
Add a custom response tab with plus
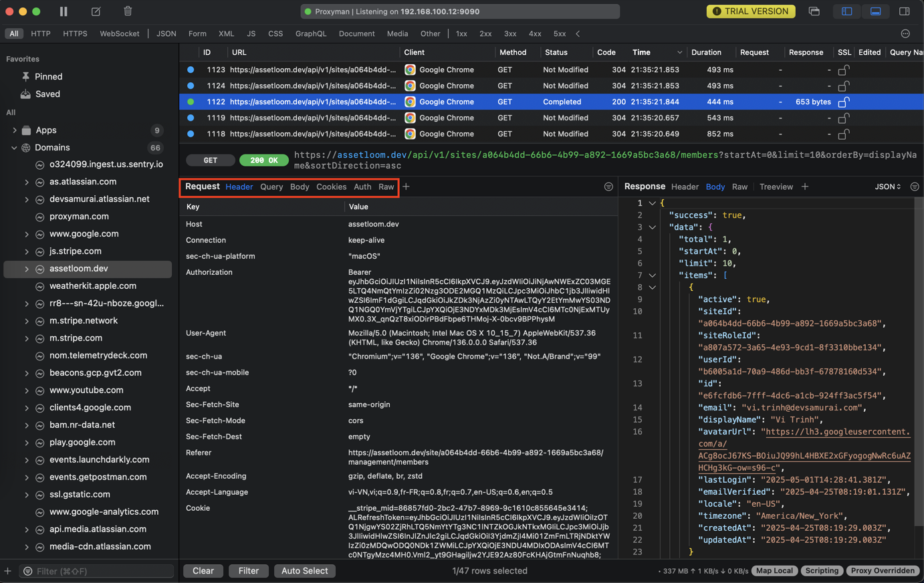coord(805,187)
